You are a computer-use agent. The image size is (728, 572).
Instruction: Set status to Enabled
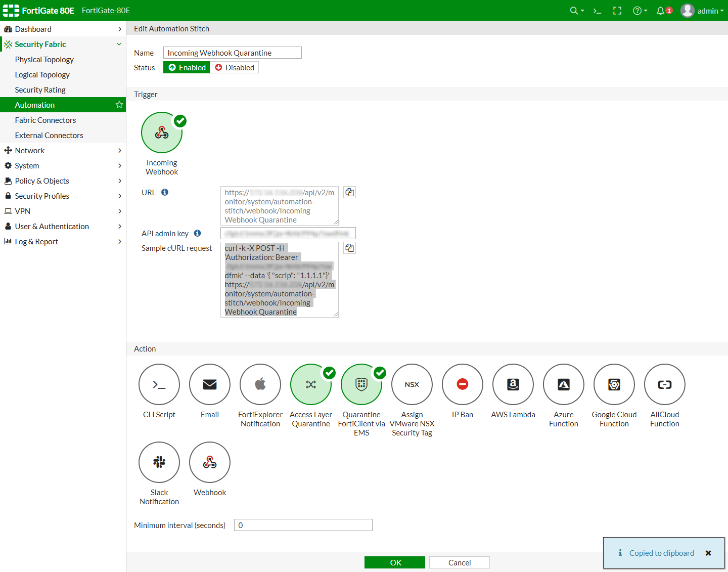(187, 67)
